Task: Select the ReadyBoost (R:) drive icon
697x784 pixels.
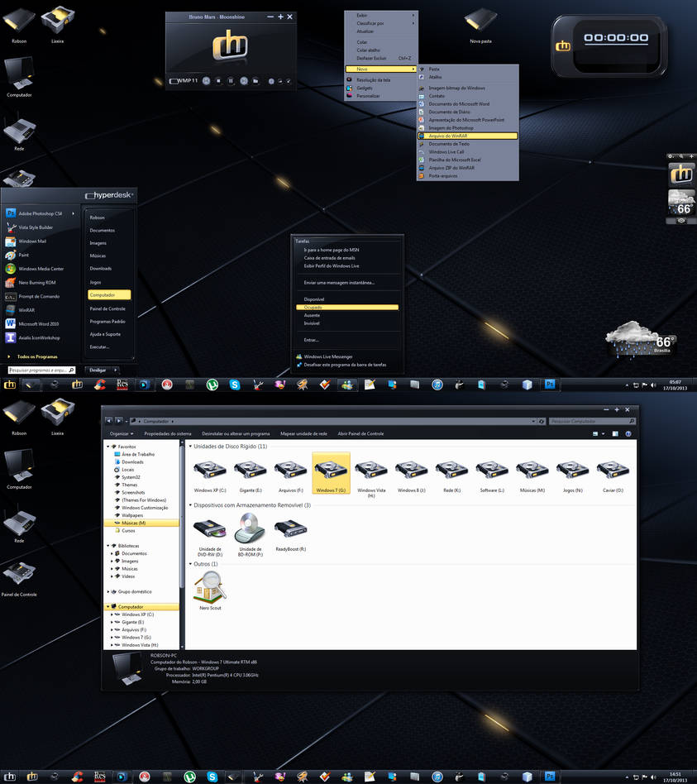Action: coord(290,533)
